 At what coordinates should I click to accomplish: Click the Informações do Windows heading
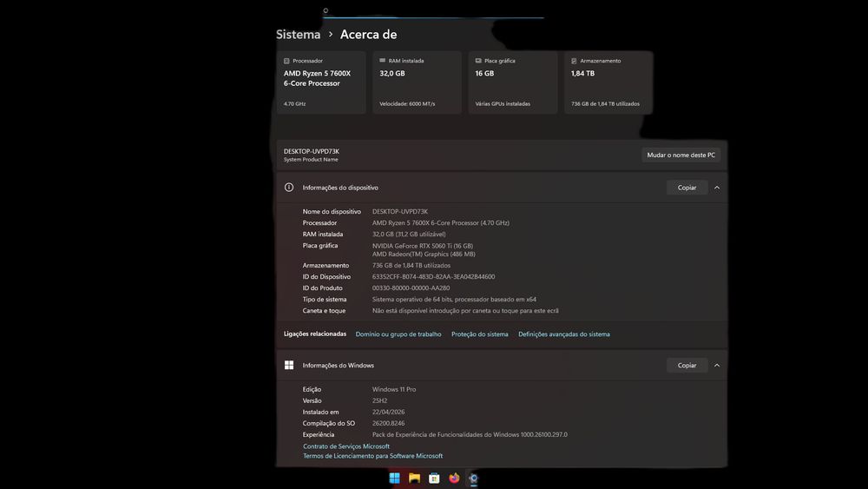(338, 366)
